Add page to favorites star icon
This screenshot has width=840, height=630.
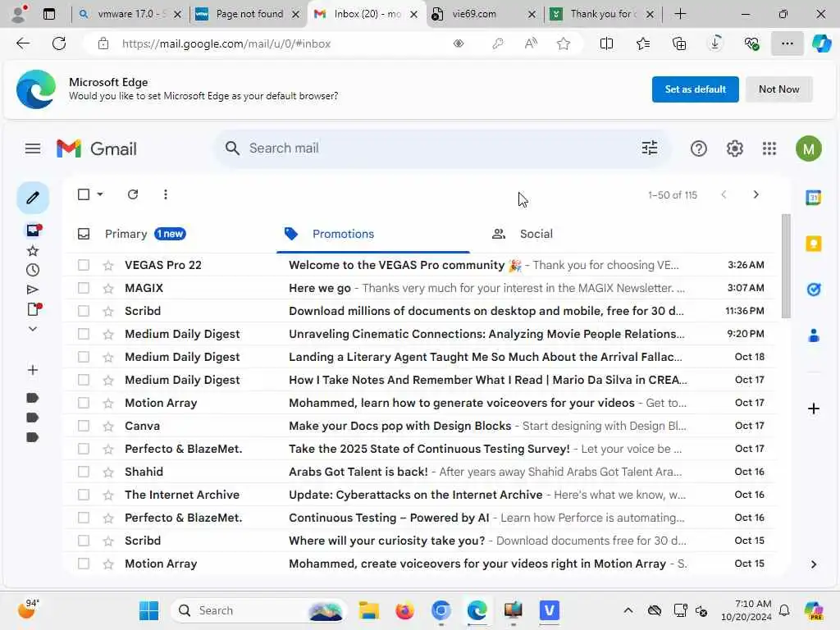(563, 43)
